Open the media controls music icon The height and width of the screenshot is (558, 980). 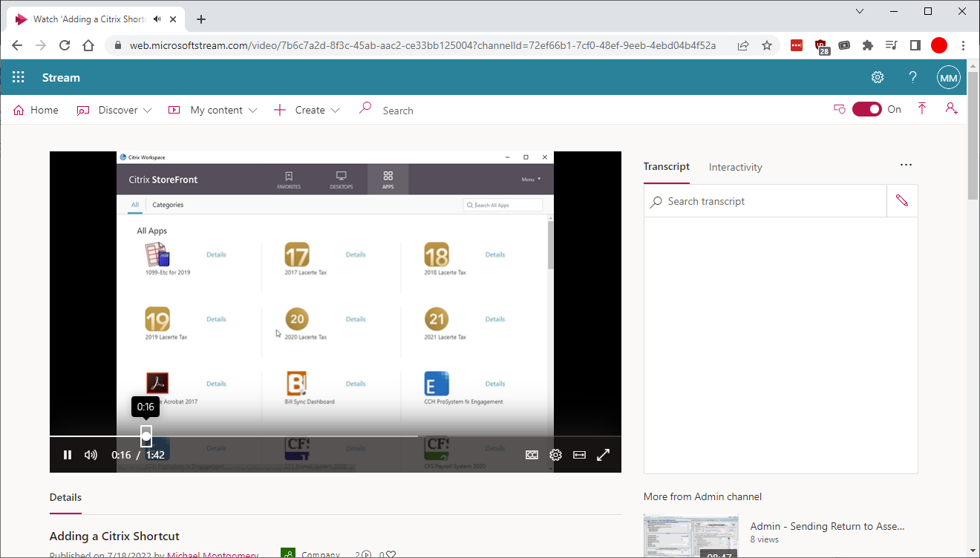click(x=892, y=45)
